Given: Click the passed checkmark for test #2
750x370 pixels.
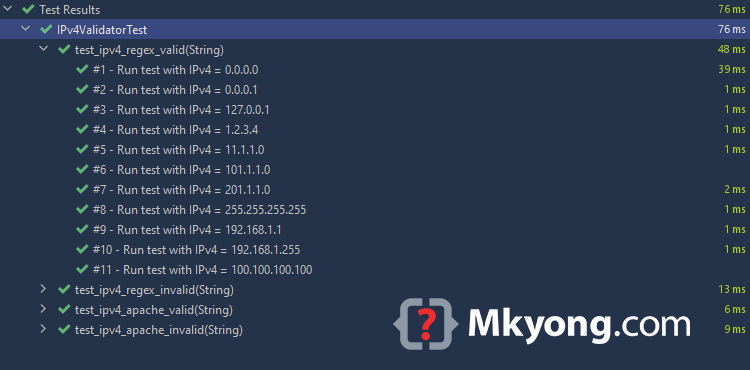Looking at the screenshot, I should pos(82,89).
